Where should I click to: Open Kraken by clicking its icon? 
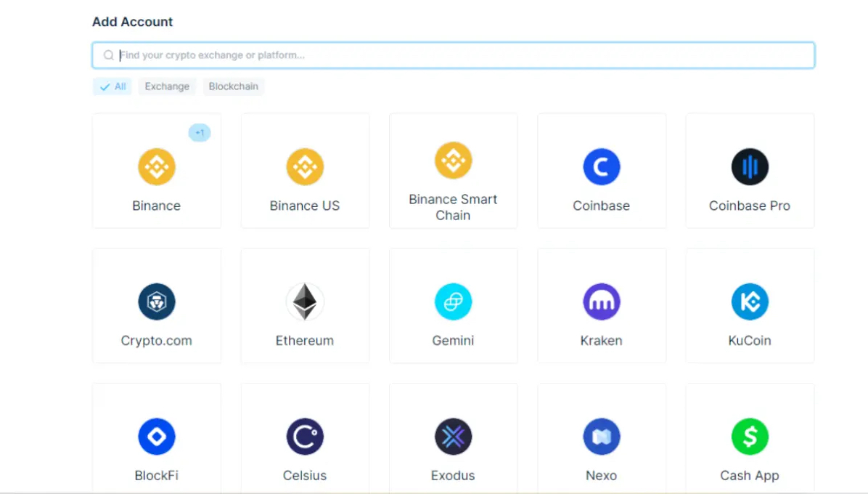601,301
